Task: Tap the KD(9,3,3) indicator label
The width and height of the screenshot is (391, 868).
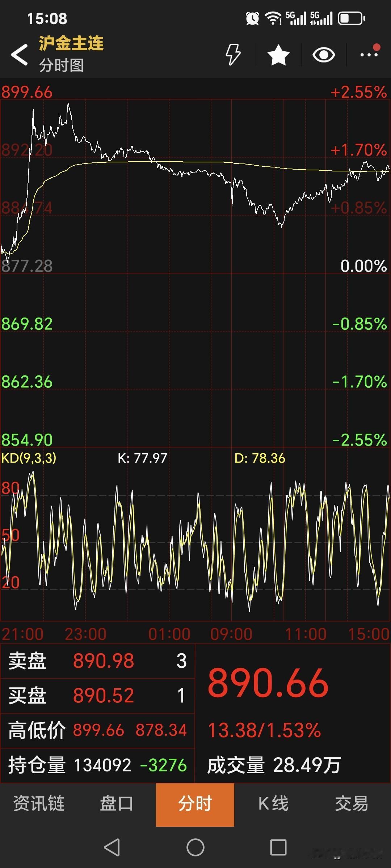Action: [29, 458]
